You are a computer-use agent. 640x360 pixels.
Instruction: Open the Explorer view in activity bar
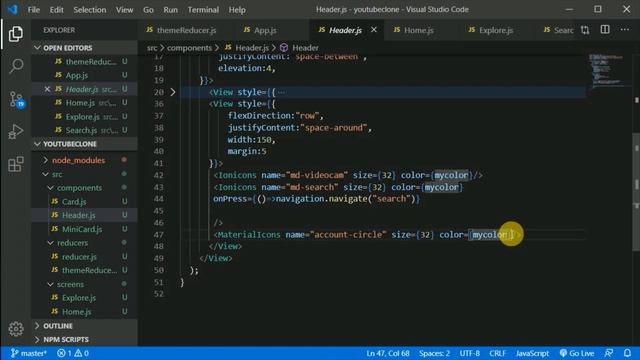tap(16, 33)
